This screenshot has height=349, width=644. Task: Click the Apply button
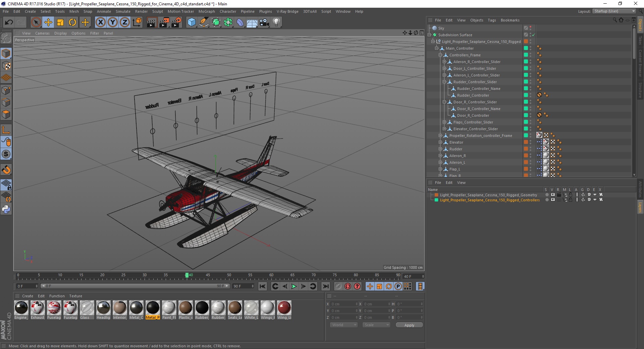coord(409,325)
